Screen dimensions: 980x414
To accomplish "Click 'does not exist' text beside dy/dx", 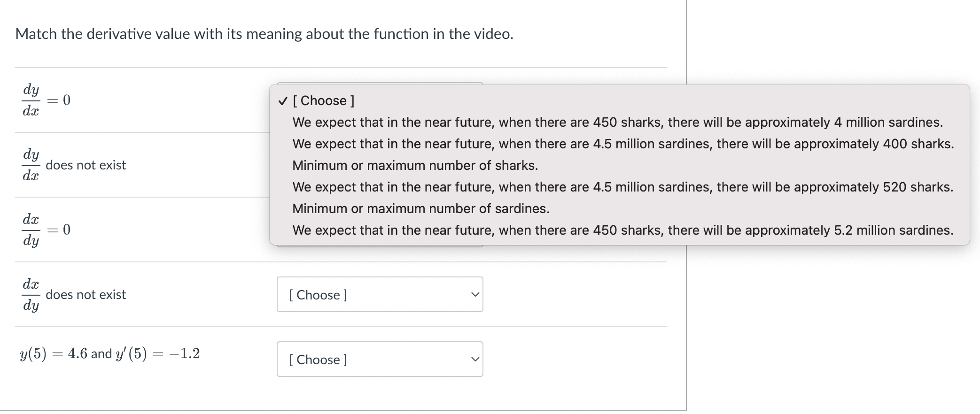I will tap(86, 165).
